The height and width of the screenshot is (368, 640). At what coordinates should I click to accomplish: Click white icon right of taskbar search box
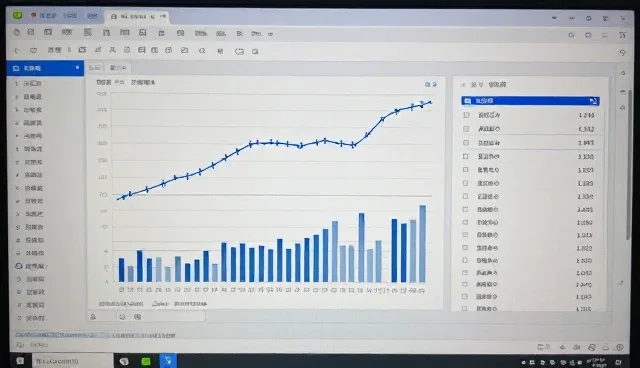pos(124,361)
